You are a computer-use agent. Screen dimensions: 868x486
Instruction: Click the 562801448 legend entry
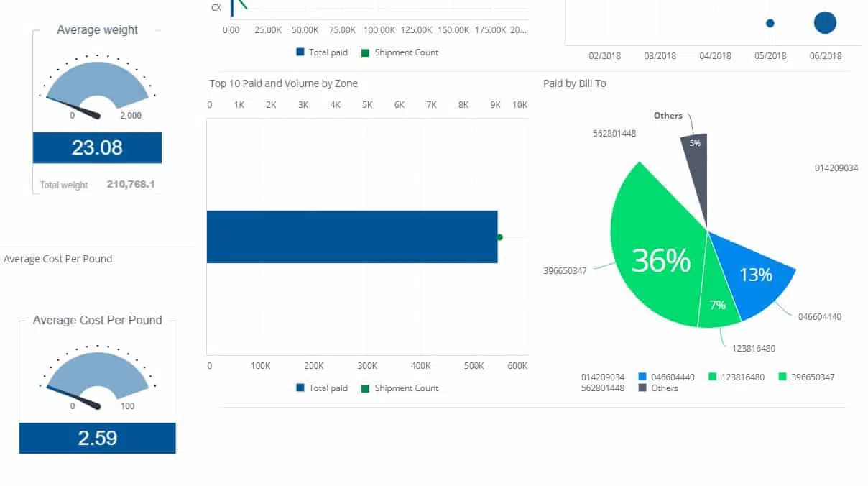(603, 388)
